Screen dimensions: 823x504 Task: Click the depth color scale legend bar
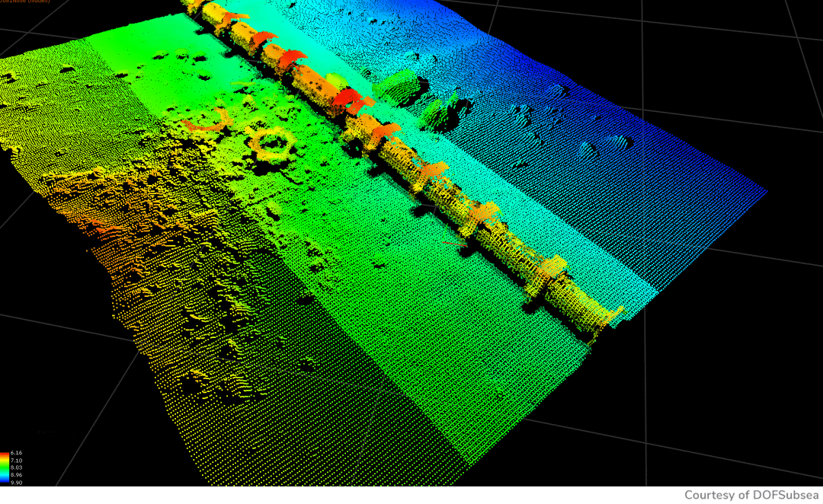coord(5,467)
